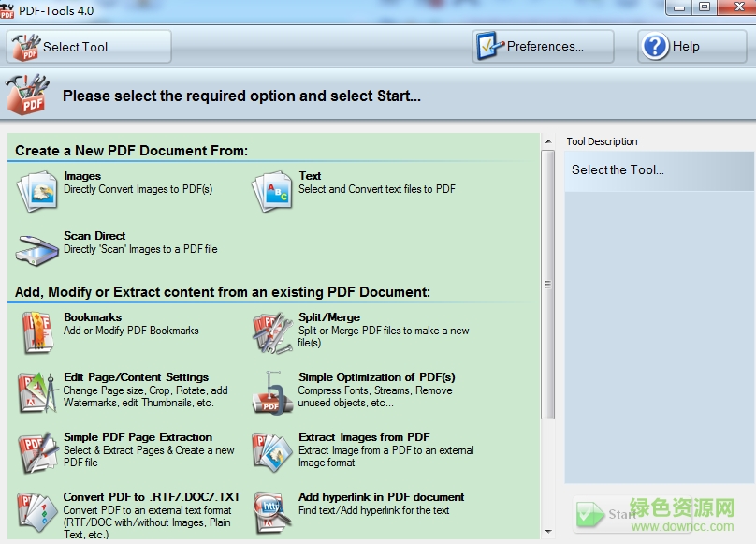Select the 'Select the Tool...' text area
The width and height of the screenshot is (756, 544).
point(618,171)
